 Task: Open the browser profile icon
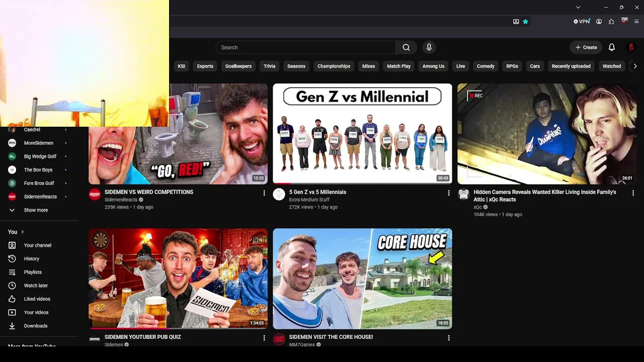point(599,22)
